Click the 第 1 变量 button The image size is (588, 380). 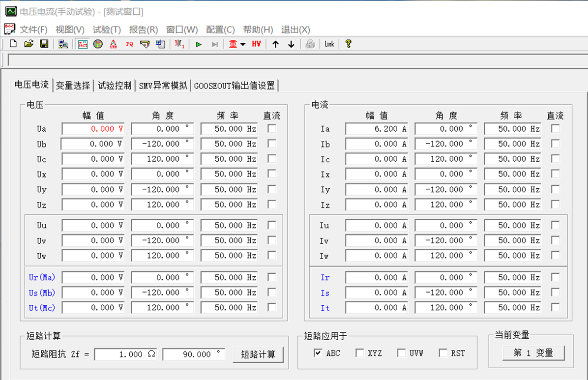tap(533, 352)
